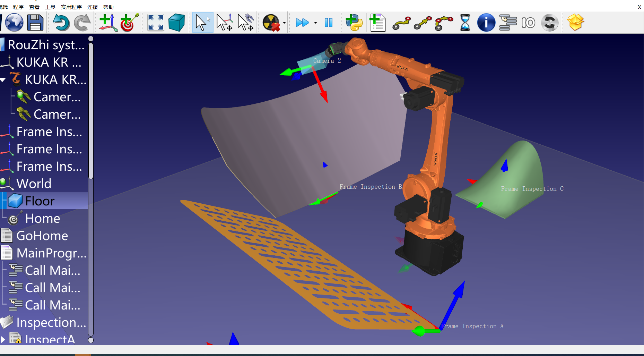Expand the InspectA tree item

(3, 339)
